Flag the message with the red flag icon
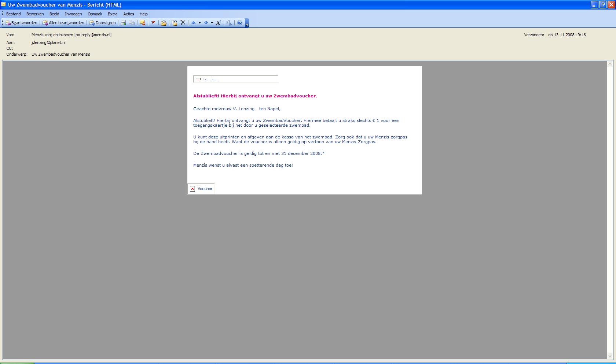 (x=153, y=23)
